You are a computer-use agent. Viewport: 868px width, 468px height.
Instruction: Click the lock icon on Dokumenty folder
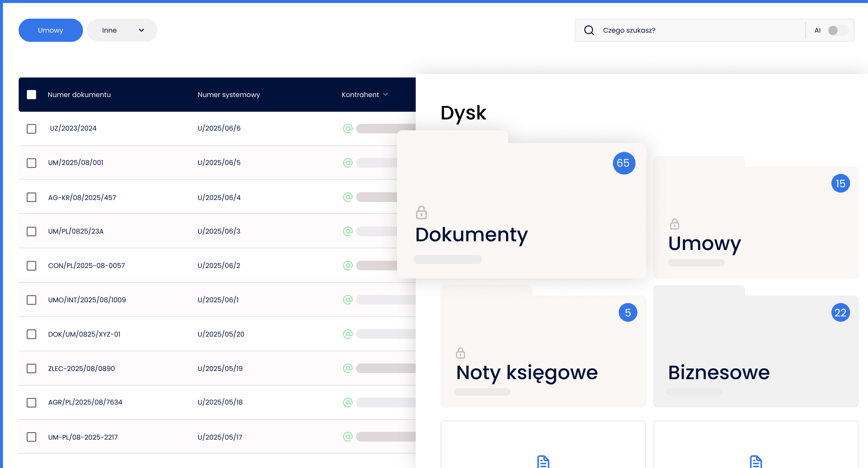tap(421, 213)
